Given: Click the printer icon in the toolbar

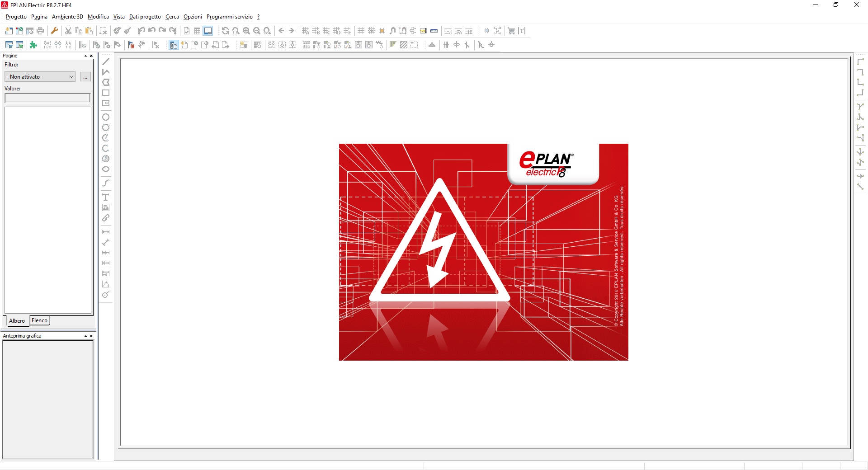Looking at the screenshot, I should point(40,31).
